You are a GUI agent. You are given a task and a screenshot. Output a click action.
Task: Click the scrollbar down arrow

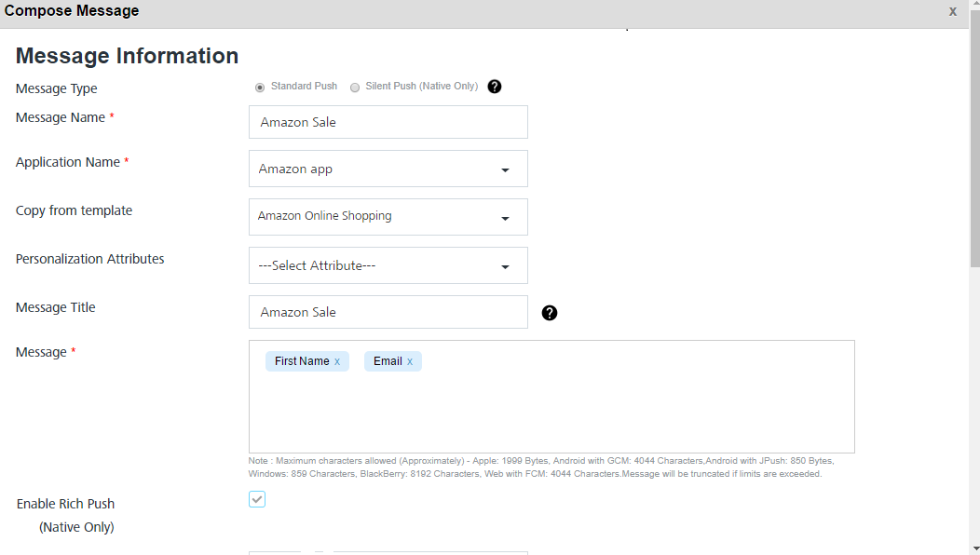[975, 548]
